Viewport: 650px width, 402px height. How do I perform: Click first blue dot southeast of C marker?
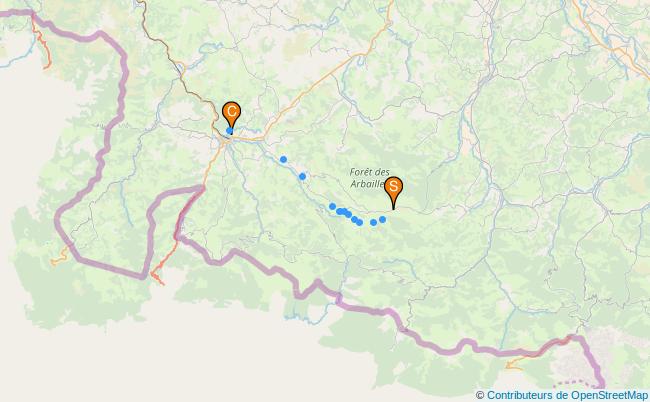(283, 159)
